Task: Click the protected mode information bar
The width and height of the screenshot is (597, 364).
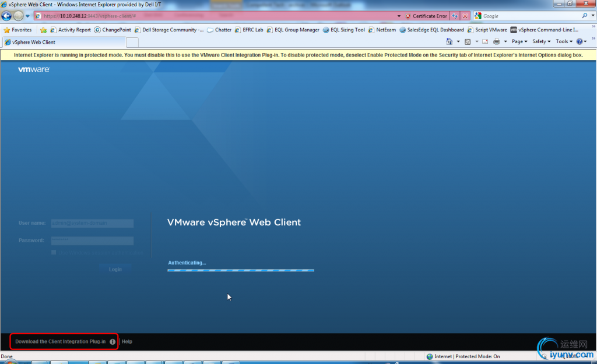Action: (298, 55)
